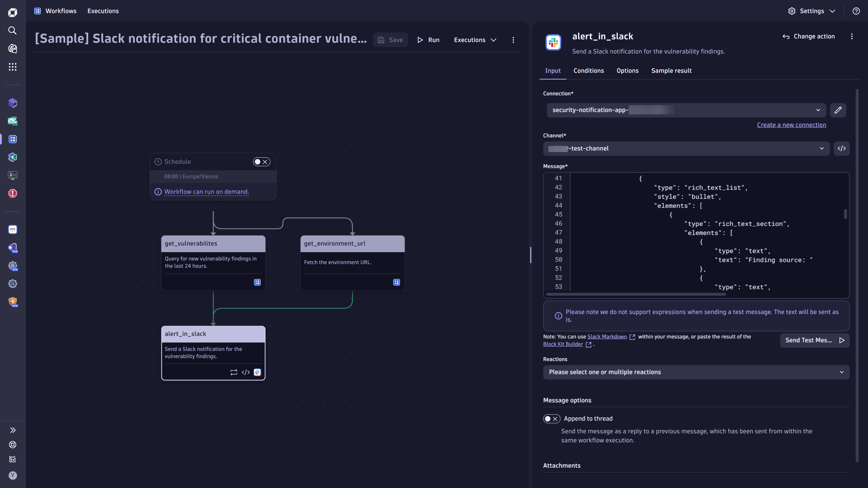
Task: Click code icon on alert_in_slack node
Action: point(246,372)
